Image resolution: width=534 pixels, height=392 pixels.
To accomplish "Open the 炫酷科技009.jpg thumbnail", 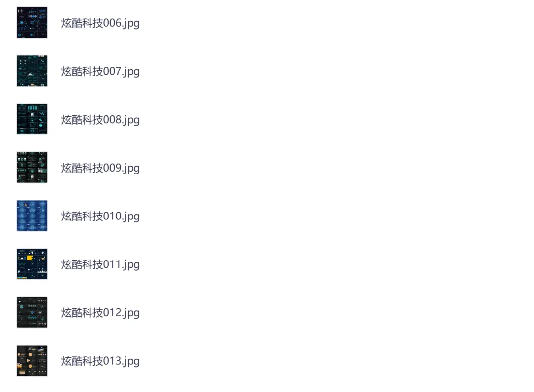I will coord(32,167).
